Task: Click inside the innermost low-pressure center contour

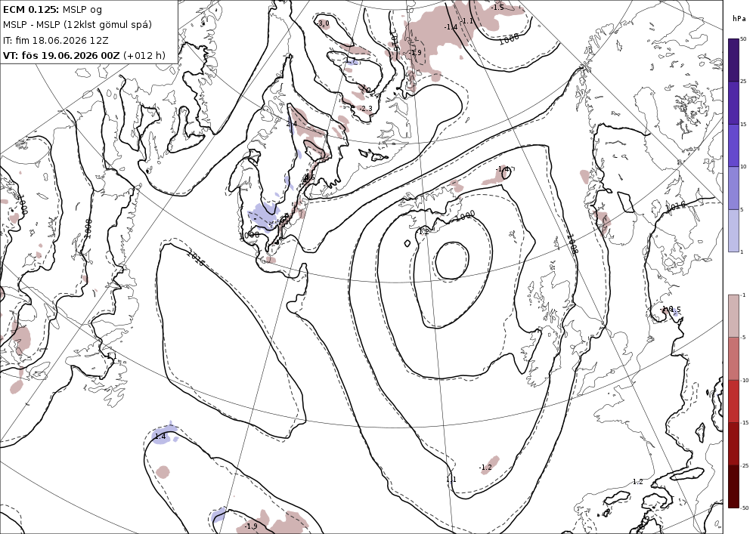Action: point(452,261)
